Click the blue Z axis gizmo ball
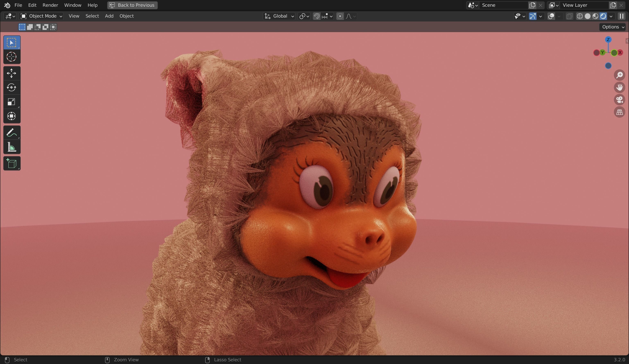Screen dimensions: 629x364 (608, 40)
